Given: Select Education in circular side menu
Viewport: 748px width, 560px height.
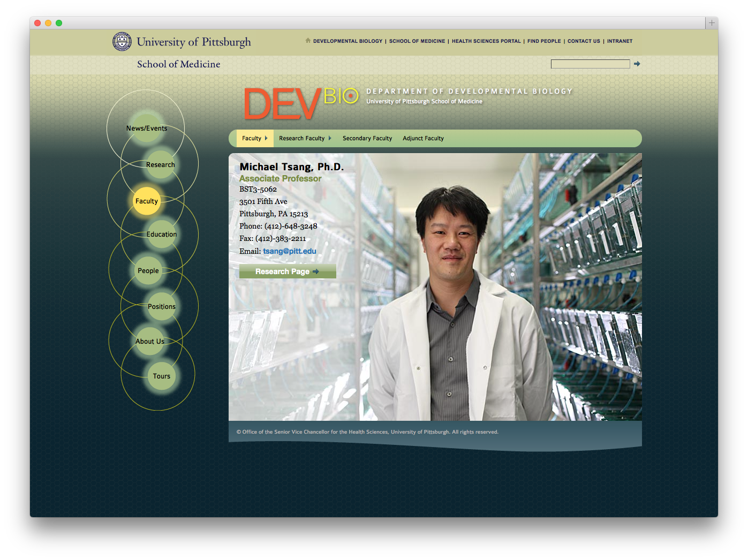Looking at the screenshot, I should 162,234.
